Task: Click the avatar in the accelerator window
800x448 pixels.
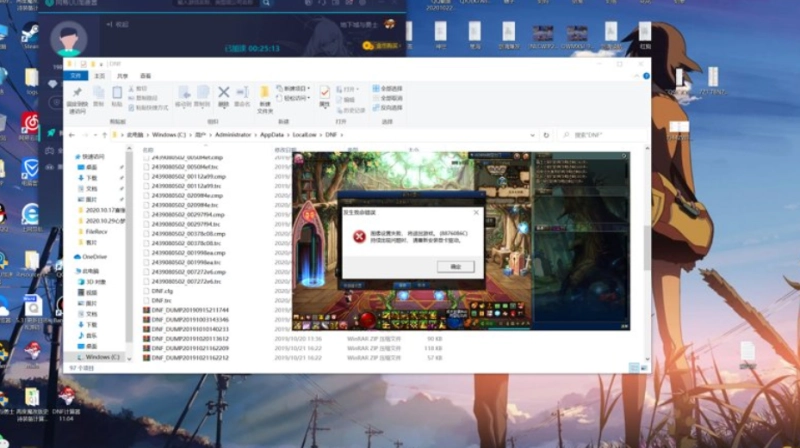Action: coord(69,38)
